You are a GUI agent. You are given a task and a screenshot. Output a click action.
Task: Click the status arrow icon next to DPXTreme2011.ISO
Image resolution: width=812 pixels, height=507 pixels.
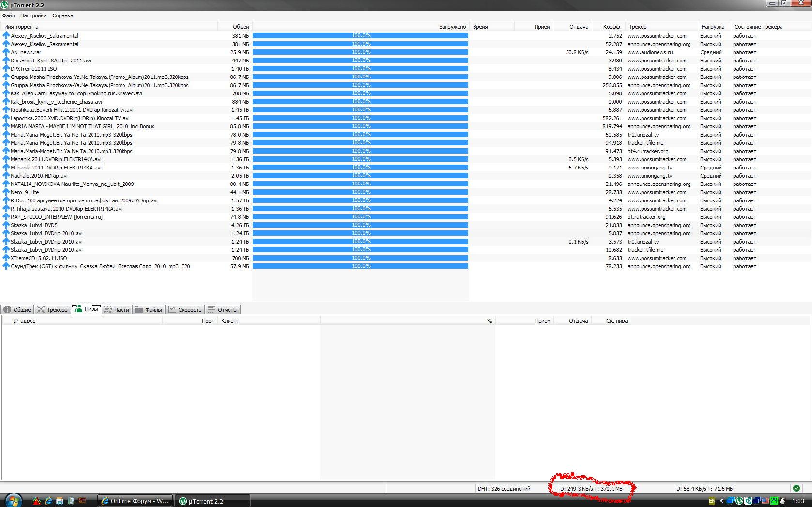tap(6, 69)
